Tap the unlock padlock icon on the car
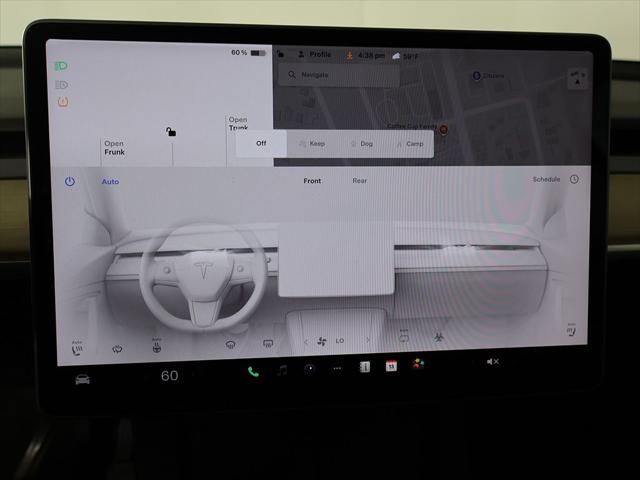Image resolution: width=640 pixels, height=480 pixels. pyautogui.click(x=171, y=131)
